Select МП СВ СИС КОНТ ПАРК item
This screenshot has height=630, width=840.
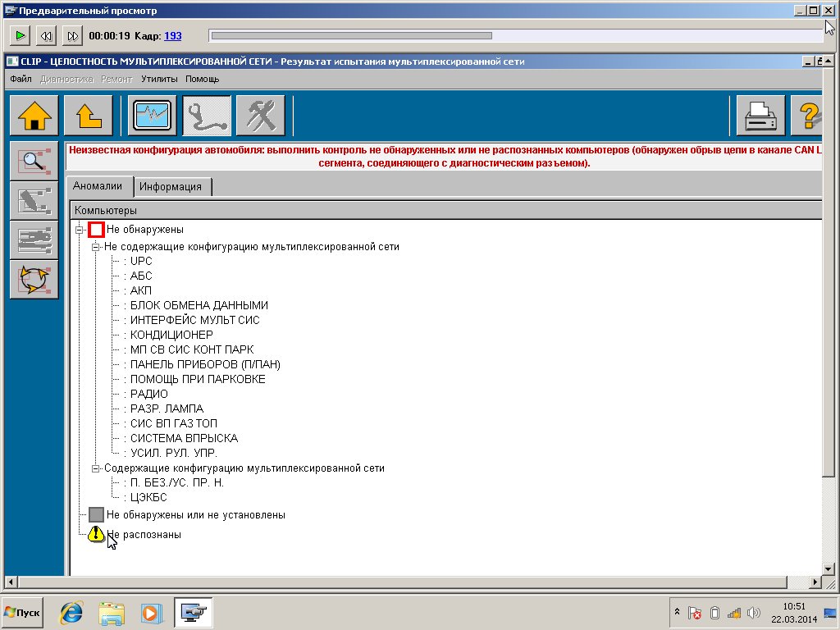(192, 349)
